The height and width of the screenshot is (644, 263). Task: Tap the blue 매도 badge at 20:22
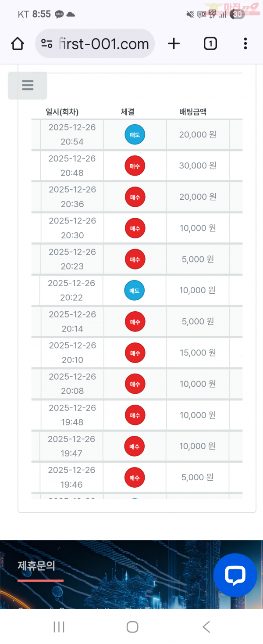click(135, 290)
